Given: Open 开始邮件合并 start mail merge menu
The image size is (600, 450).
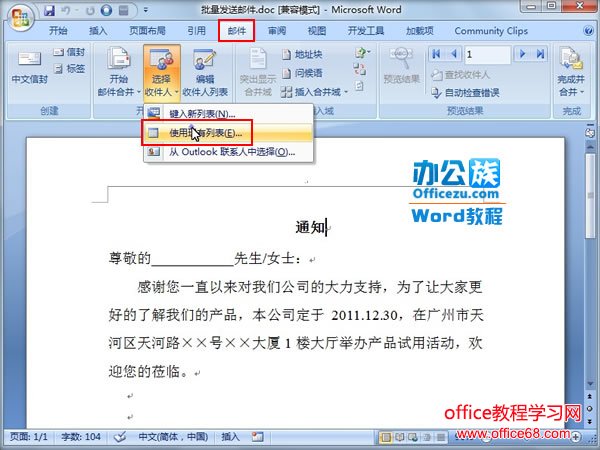Looking at the screenshot, I should click(119, 72).
